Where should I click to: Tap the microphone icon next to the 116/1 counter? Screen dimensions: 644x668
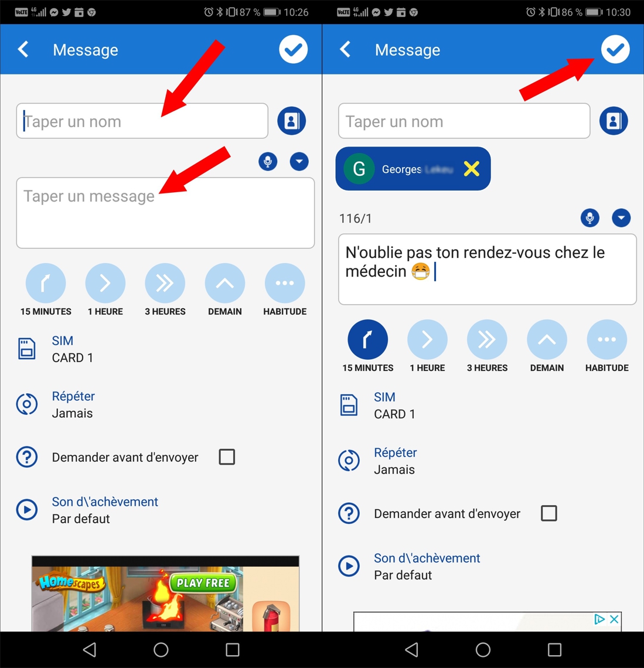click(x=590, y=218)
